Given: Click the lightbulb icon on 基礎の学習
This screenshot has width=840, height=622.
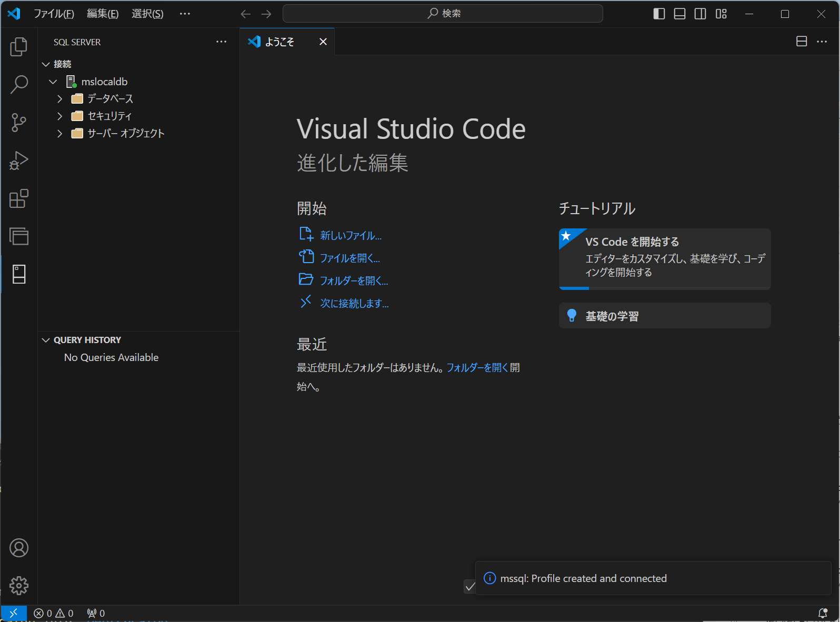Looking at the screenshot, I should click(x=572, y=316).
